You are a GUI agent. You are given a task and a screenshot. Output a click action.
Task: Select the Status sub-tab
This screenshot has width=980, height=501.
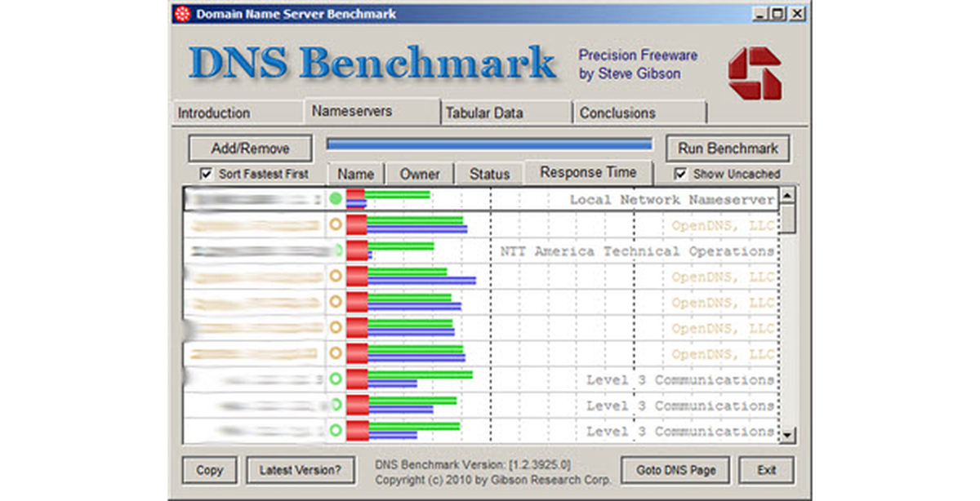[x=489, y=174]
